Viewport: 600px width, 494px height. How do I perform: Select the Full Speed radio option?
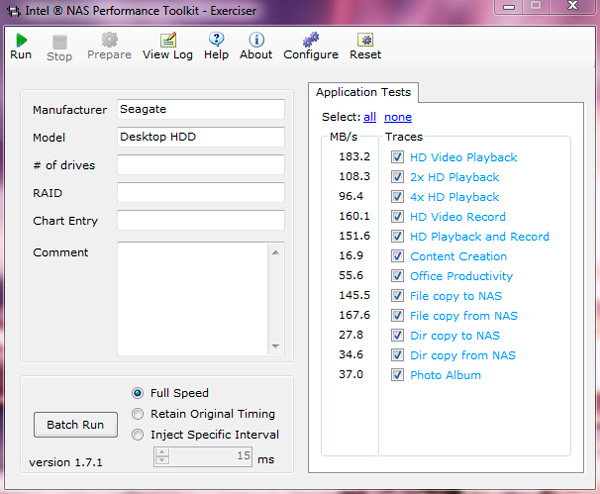(x=137, y=393)
